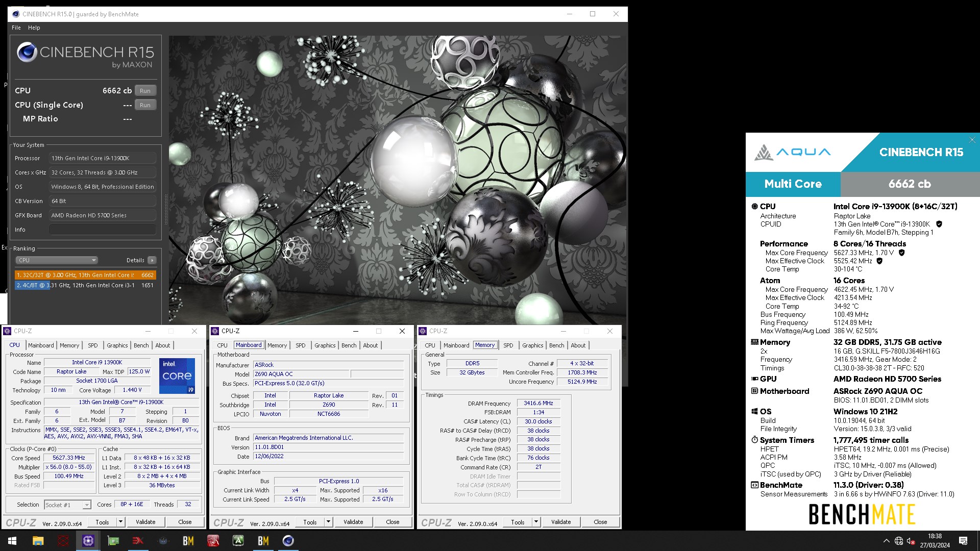Expand ranking Details arrow button

(x=152, y=260)
